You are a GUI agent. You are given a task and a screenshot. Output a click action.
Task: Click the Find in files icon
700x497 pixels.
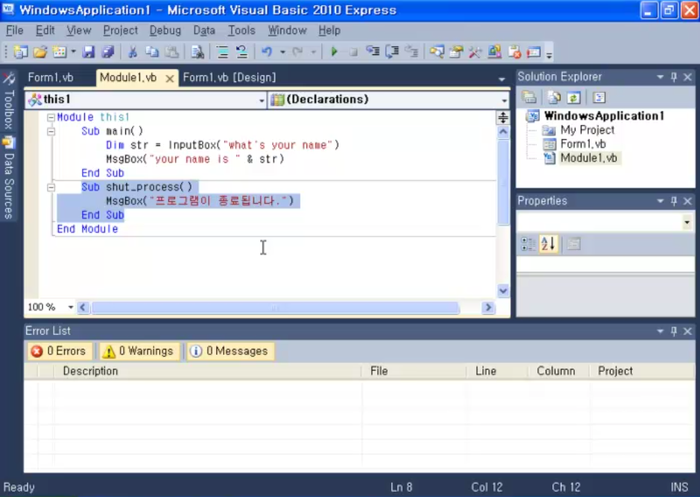point(197,52)
